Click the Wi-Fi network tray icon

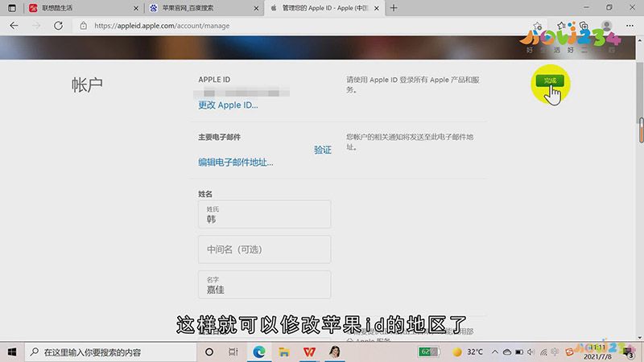coord(544,352)
